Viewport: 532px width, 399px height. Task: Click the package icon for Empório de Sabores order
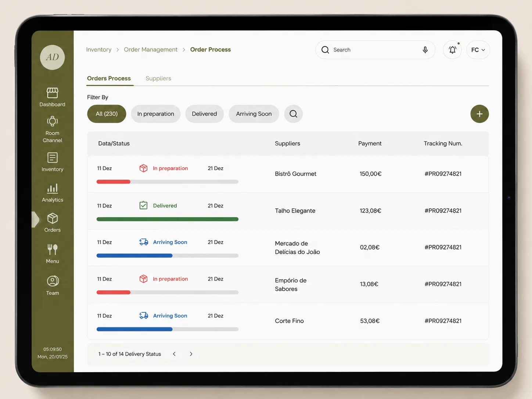[x=143, y=279]
